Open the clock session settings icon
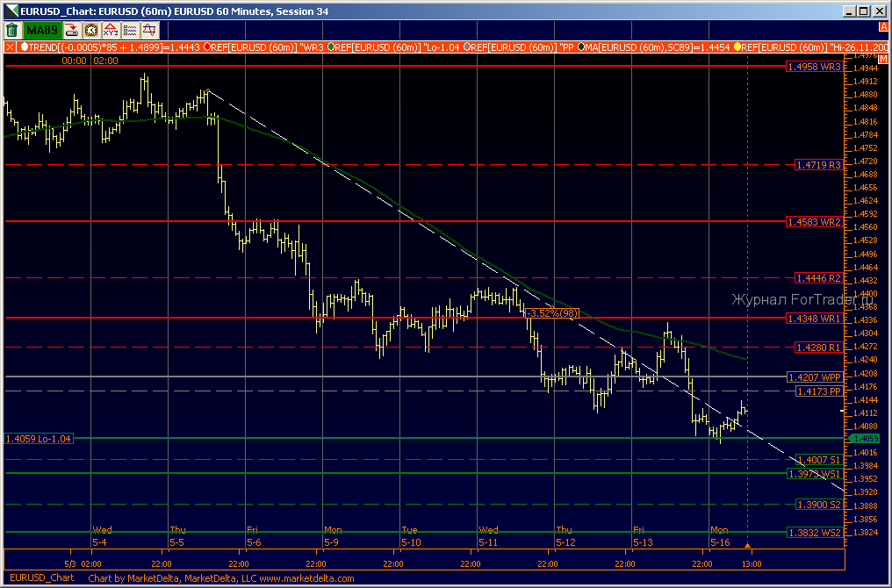Image resolution: width=892 pixels, height=588 pixels. click(91, 30)
